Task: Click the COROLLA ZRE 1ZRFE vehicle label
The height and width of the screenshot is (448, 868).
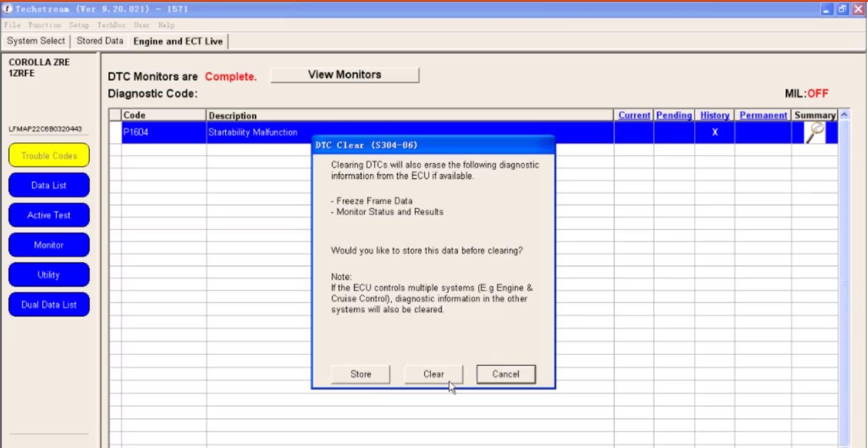Action: click(x=40, y=67)
